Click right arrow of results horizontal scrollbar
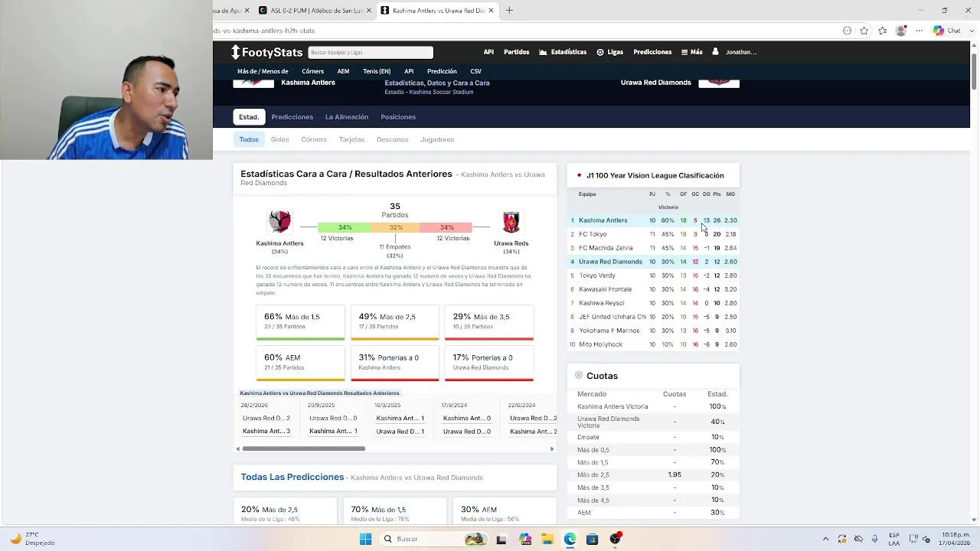The height and width of the screenshot is (551, 980). (552, 448)
